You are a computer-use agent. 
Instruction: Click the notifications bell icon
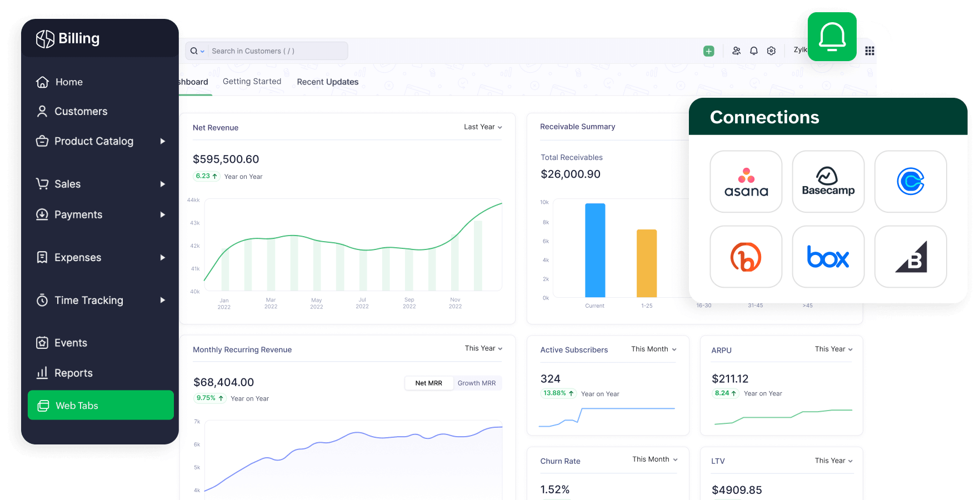pos(754,51)
